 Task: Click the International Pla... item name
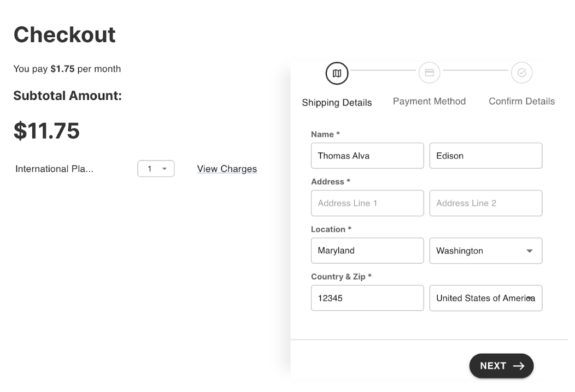pyautogui.click(x=54, y=169)
